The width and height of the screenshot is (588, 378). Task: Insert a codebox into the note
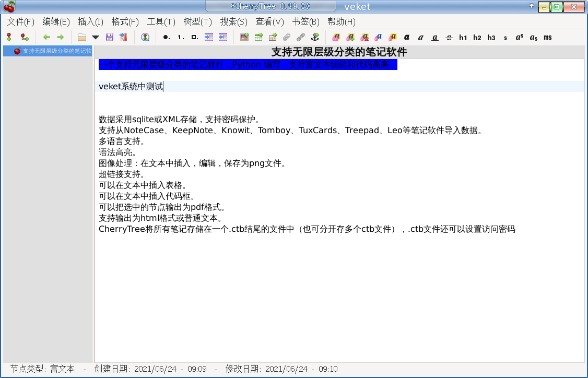coord(273,37)
